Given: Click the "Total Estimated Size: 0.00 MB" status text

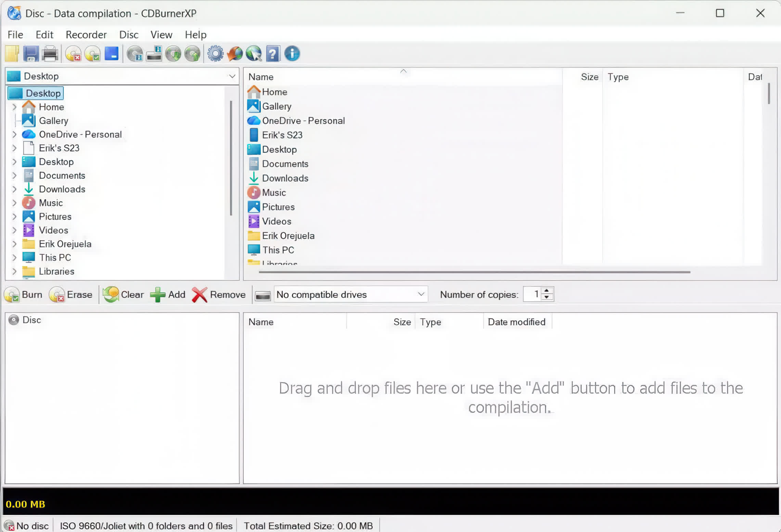Looking at the screenshot, I should click(x=308, y=526).
